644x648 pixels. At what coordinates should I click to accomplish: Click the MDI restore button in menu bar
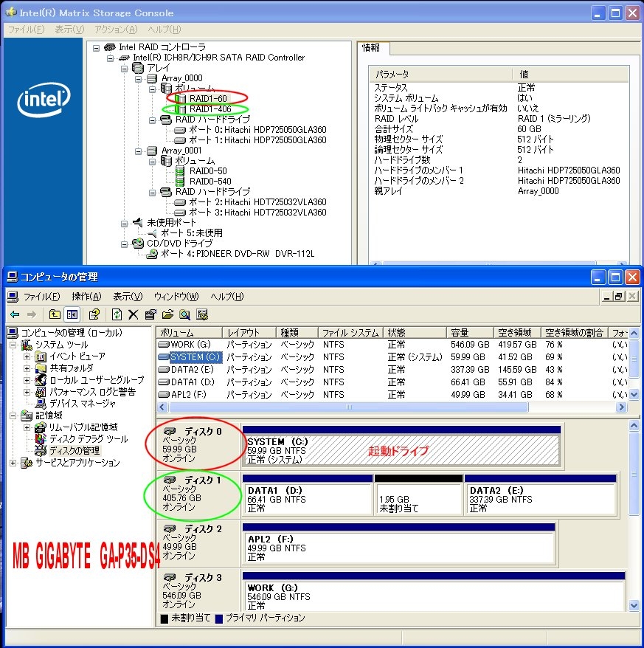click(x=618, y=296)
